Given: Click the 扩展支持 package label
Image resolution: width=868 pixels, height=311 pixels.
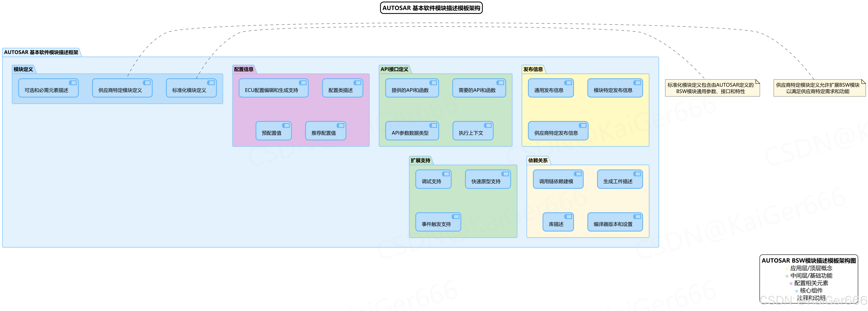Looking at the screenshot, I should click(421, 161).
